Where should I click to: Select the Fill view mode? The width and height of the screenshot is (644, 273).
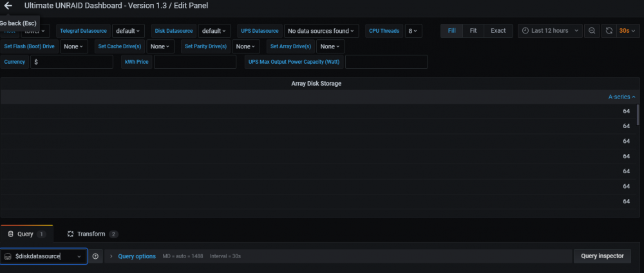click(452, 31)
